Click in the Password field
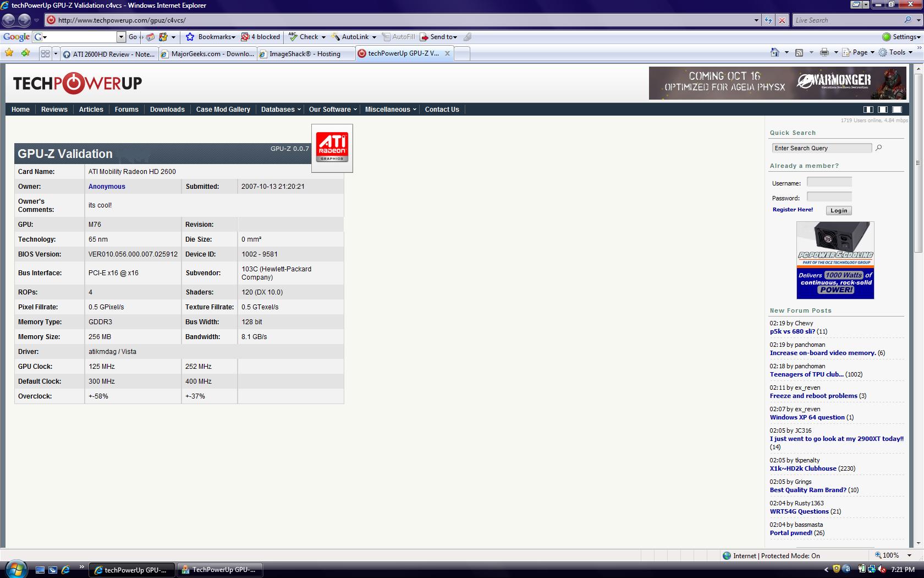 [829, 197]
